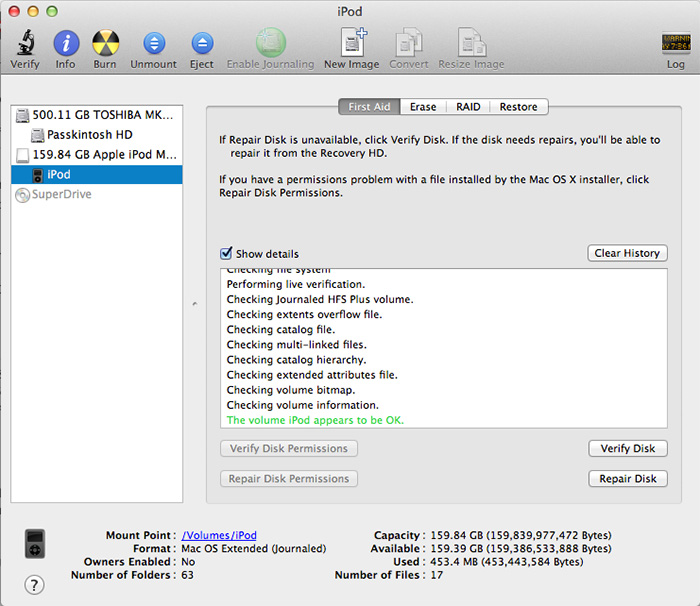The image size is (700, 606).
Task: Switch to the Erase tab
Action: 423,107
